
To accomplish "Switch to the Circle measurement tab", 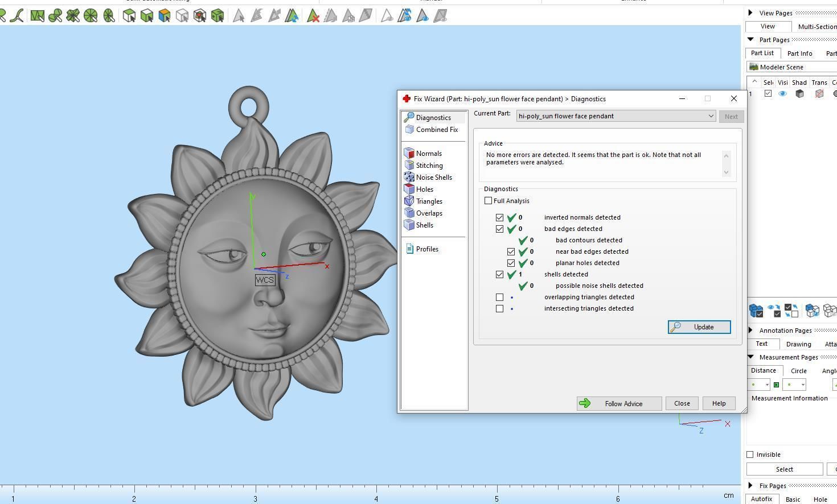I will pyautogui.click(x=799, y=371).
